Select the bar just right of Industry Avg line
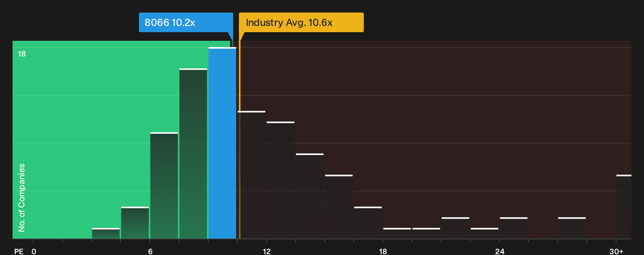This screenshot has width=644, height=255. (x=251, y=175)
